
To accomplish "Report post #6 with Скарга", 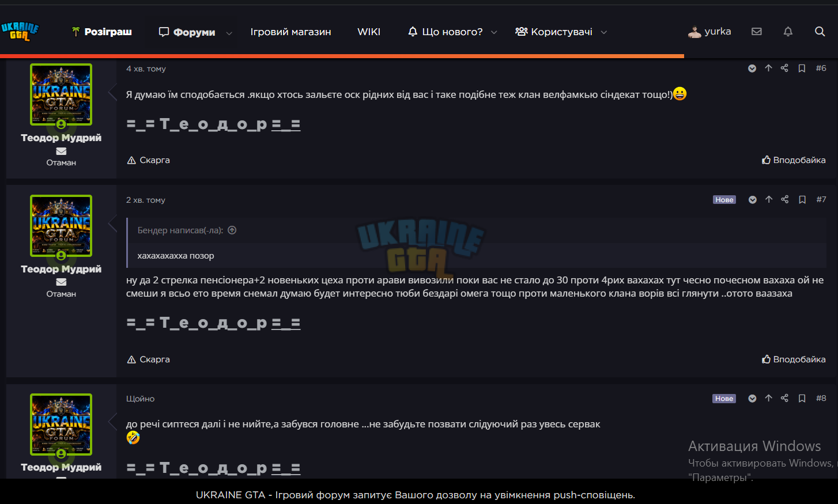I will pos(148,160).
